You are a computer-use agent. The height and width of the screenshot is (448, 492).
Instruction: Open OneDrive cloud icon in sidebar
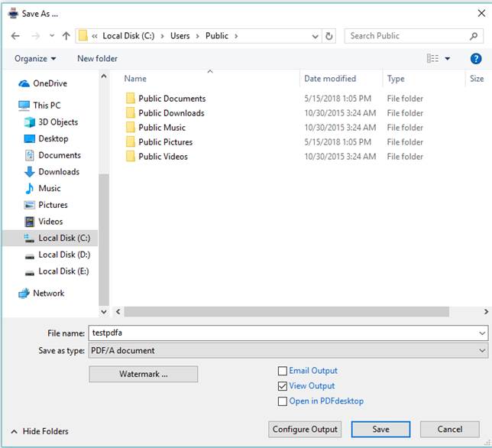[24, 83]
